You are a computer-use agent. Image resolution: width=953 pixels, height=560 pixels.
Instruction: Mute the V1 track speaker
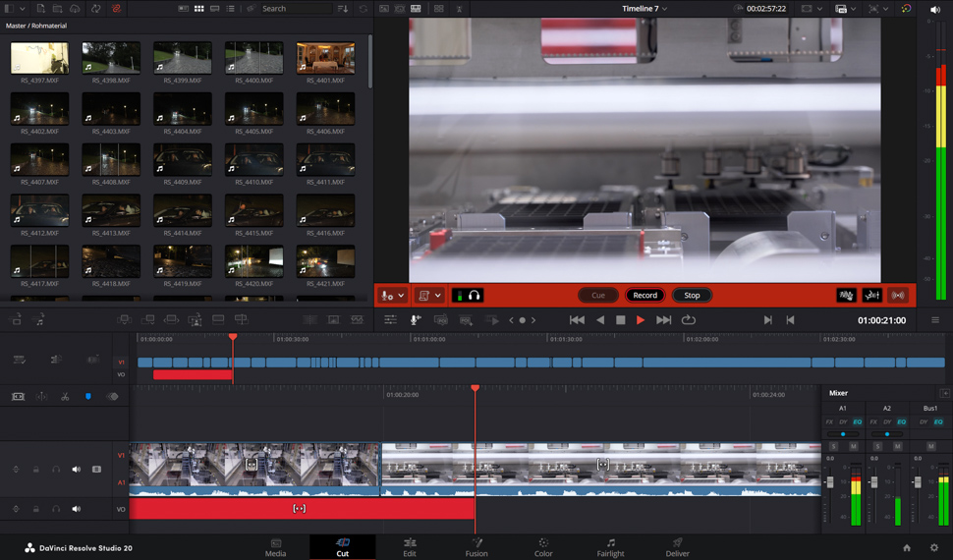[x=77, y=470]
